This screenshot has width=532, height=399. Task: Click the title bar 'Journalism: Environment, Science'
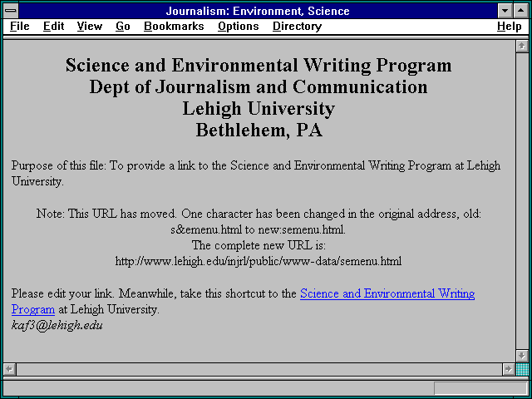click(258, 11)
